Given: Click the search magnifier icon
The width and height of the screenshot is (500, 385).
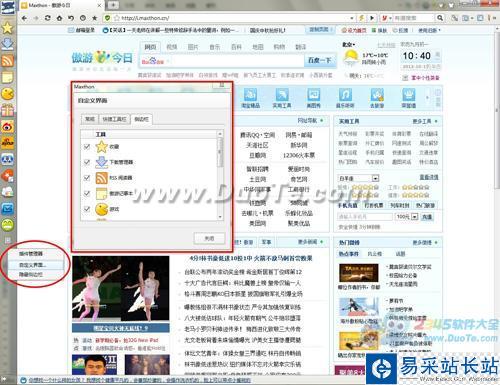Looking at the screenshot, I should click(x=440, y=18).
